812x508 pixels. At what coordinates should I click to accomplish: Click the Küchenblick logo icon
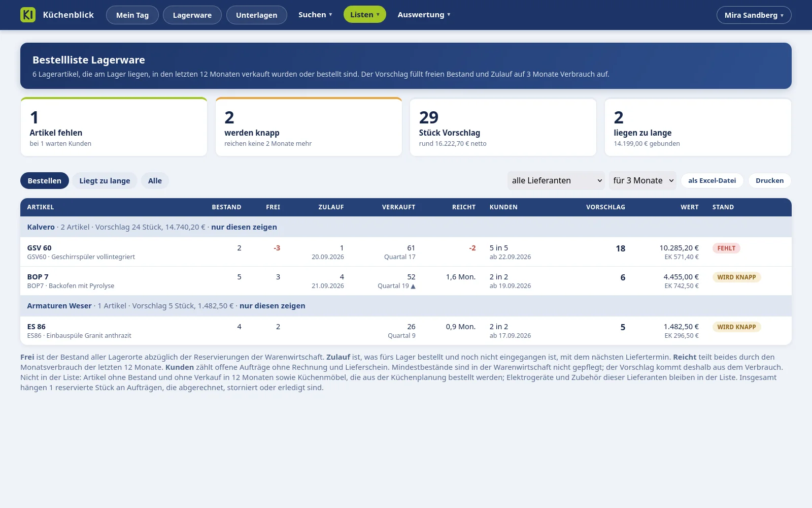coord(28,15)
